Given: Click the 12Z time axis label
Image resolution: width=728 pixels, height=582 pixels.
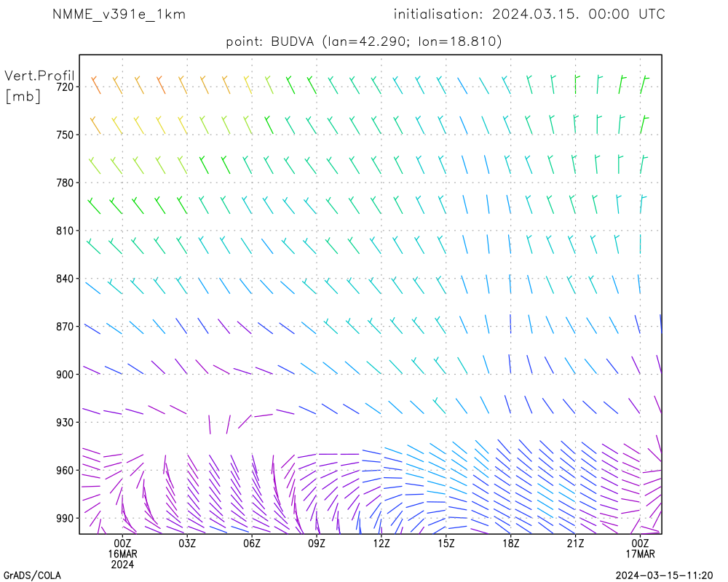Looking at the screenshot, I should click(381, 543).
